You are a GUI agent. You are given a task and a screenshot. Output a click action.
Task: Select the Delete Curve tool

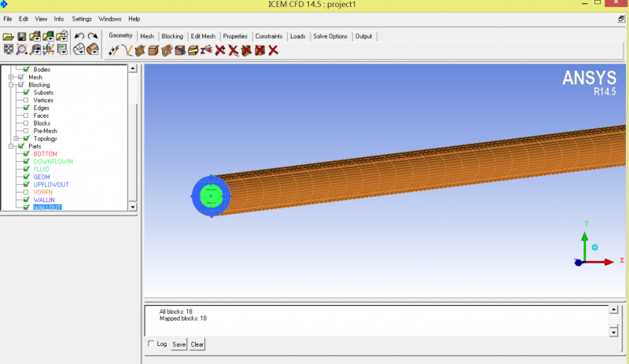[233, 50]
